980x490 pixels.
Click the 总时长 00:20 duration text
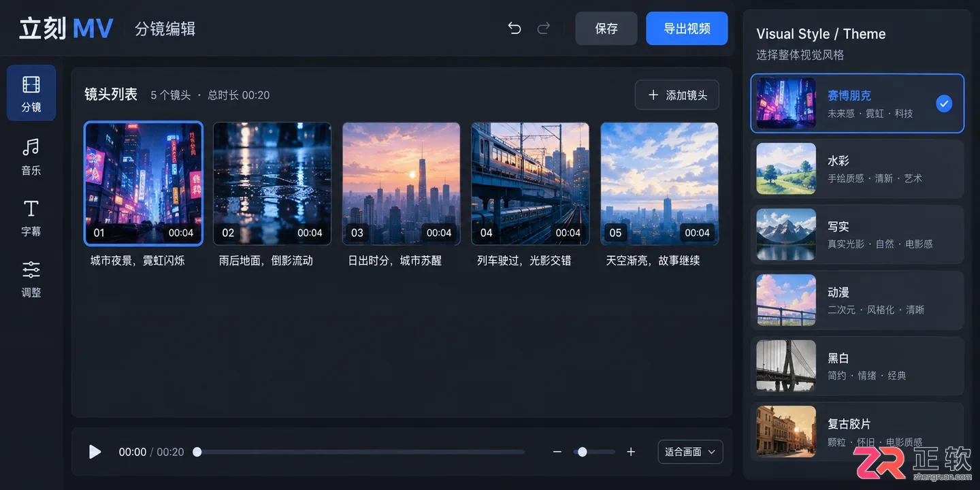click(239, 95)
